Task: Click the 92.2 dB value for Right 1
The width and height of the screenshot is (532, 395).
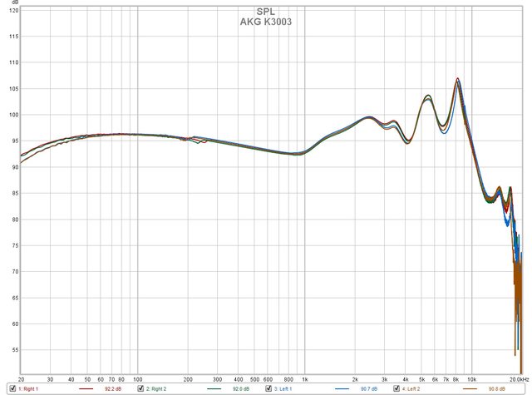Action: pyautogui.click(x=113, y=388)
